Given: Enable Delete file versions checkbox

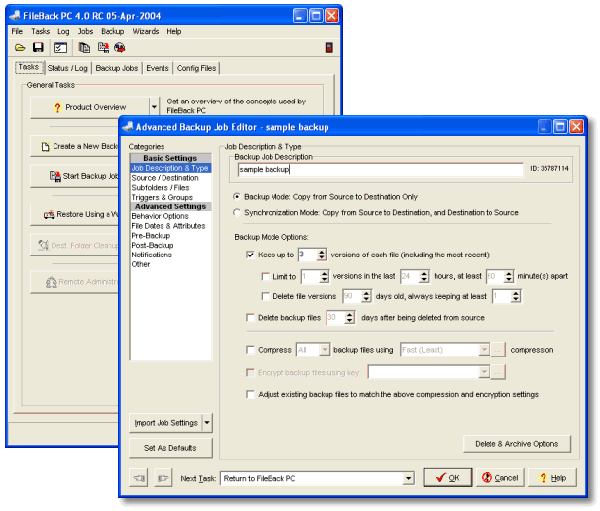Looking at the screenshot, I should tap(265, 296).
